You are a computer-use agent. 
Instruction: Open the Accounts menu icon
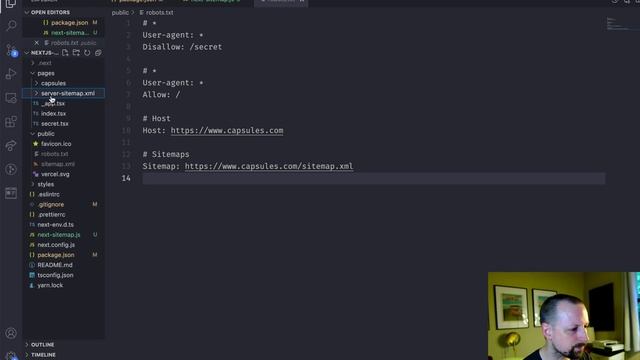click(x=11, y=333)
